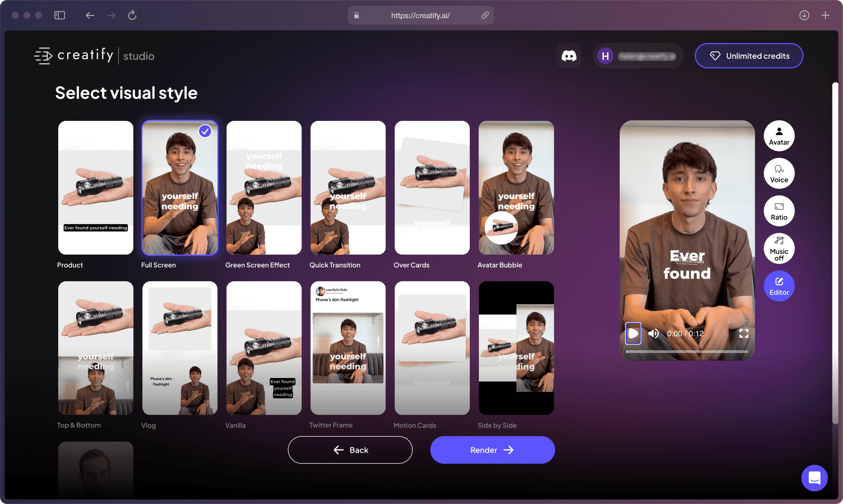Open the video Editor

click(x=779, y=286)
